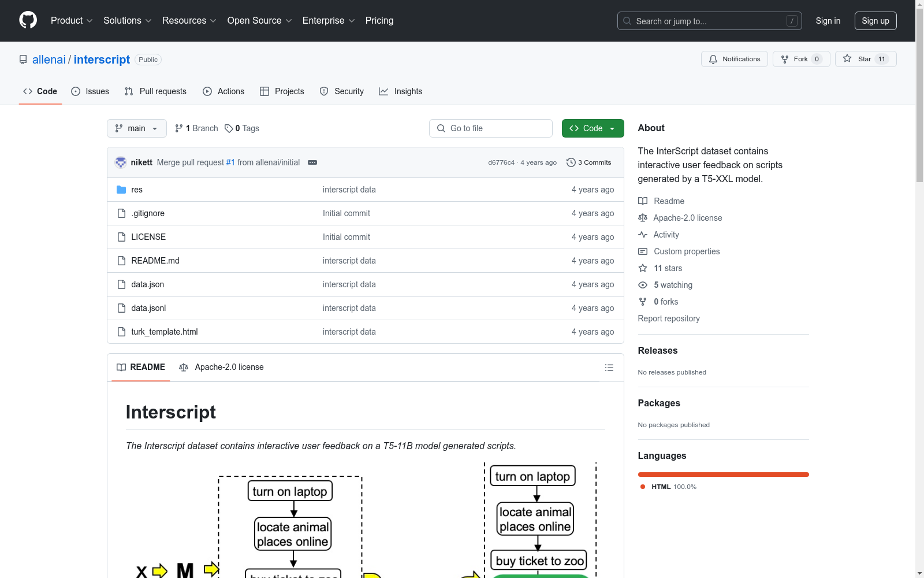Switch to the Security tab

coord(342,91)
